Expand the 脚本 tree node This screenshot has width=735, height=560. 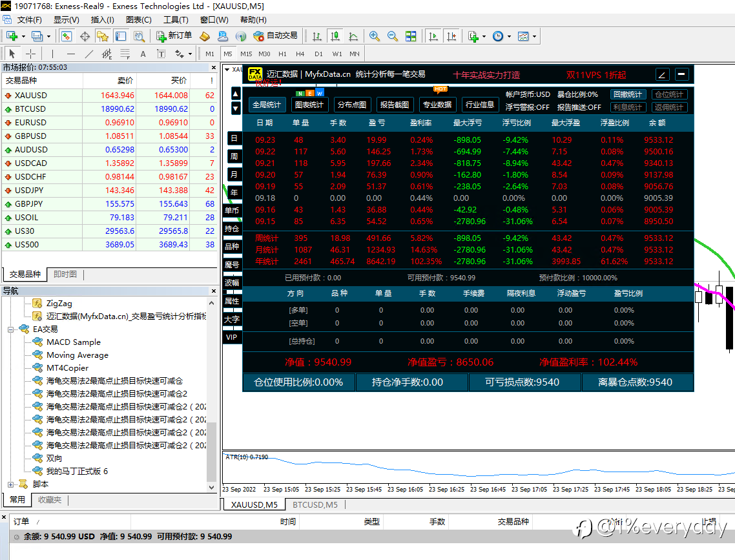click(x=10, y=484)
